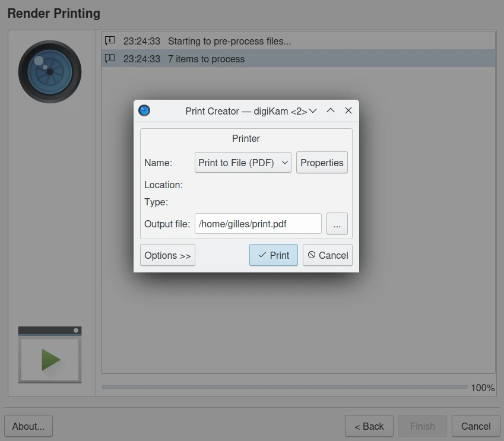Click the title bar down-chevron icon
This screenshot has width=504, height=441.
point(313,111)
